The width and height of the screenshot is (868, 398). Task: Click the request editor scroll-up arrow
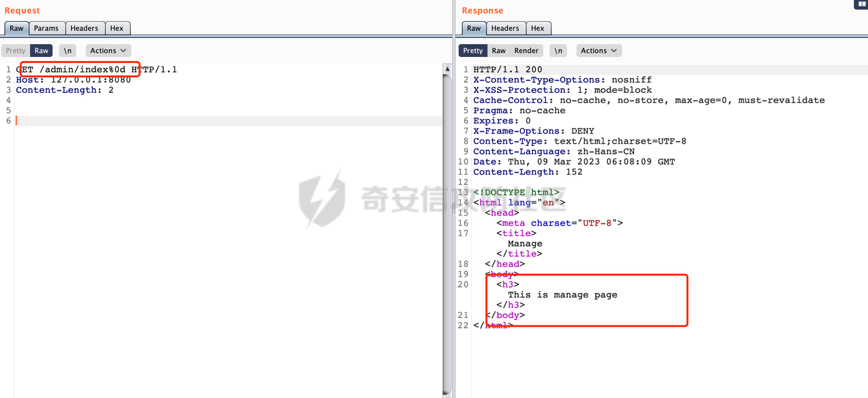[x=447, y=69]
